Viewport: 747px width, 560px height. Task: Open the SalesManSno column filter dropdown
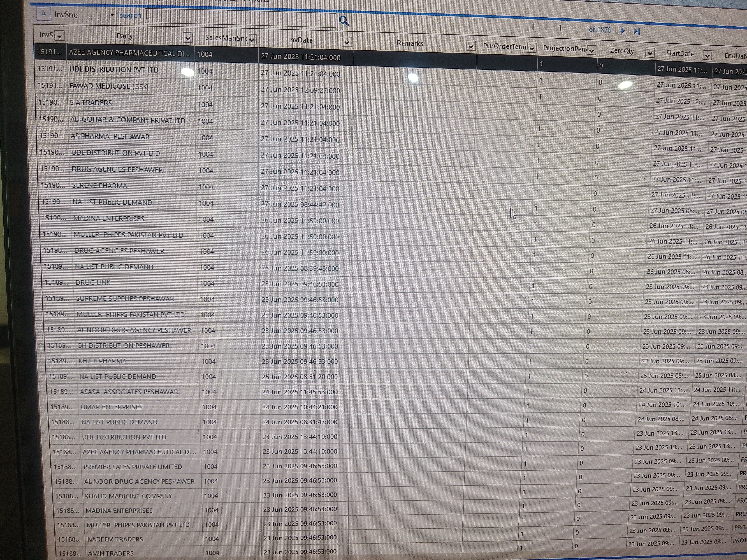pos(252,39)
